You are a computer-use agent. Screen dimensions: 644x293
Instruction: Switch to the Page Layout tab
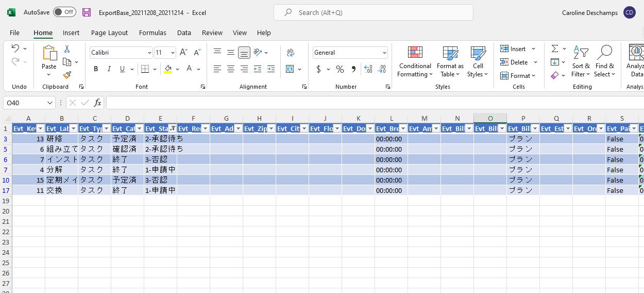point(109,32)
